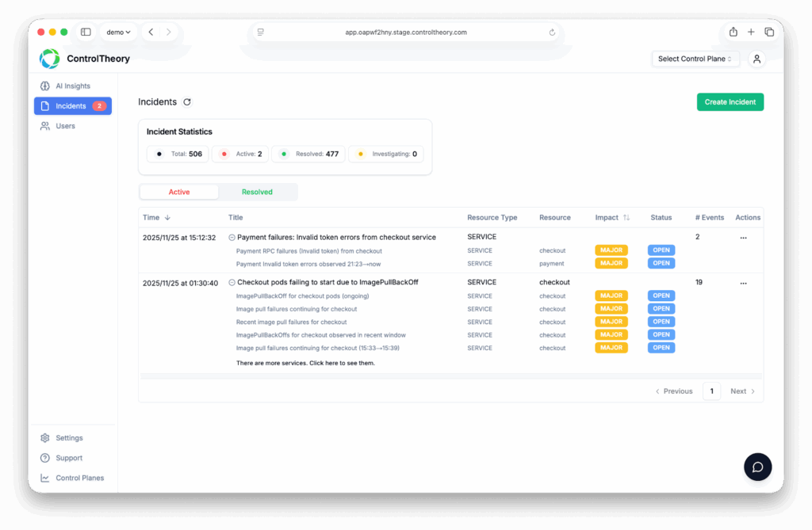Click the refresh icon next to Incidents heading

pos(187,102)
